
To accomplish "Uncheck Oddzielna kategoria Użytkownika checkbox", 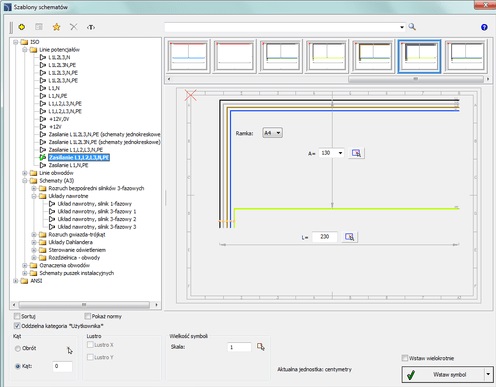I will [17, 326].
